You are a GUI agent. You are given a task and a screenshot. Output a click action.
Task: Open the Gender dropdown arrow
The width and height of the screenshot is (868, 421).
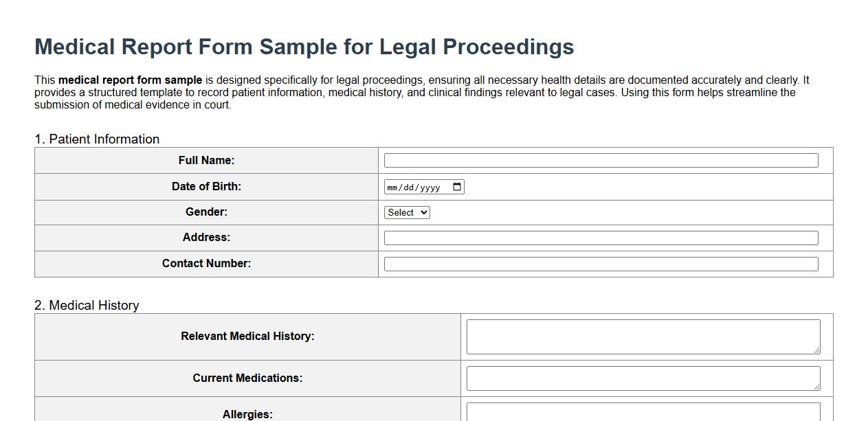coord(423,212)
